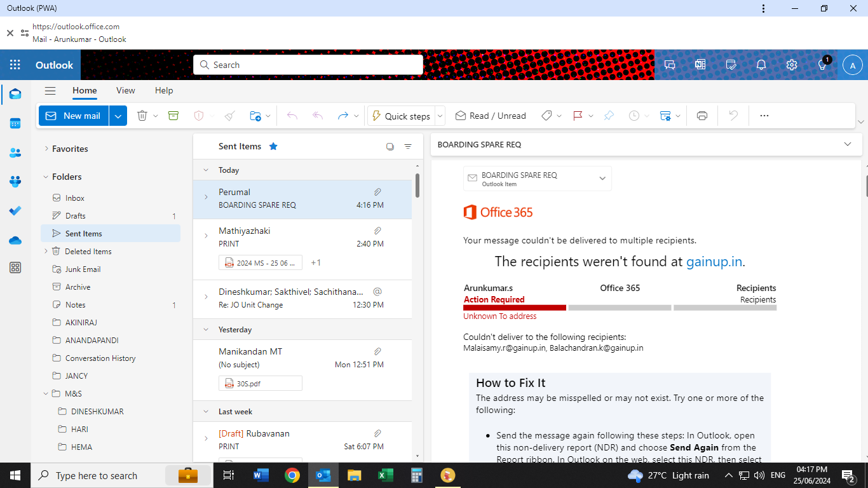Open the People contacts icon
868x488 pixels.
(15, 152)
